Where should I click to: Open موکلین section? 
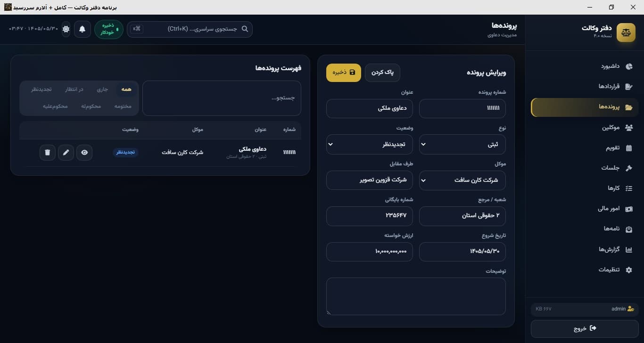click(585, 128)
